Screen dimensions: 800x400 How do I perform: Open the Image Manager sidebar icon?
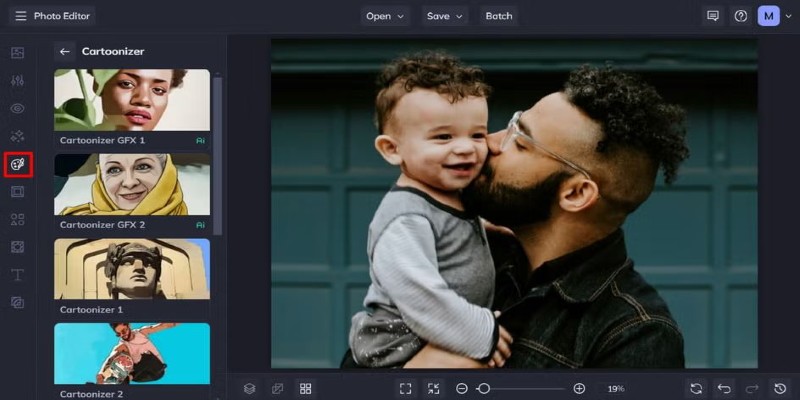17,52
